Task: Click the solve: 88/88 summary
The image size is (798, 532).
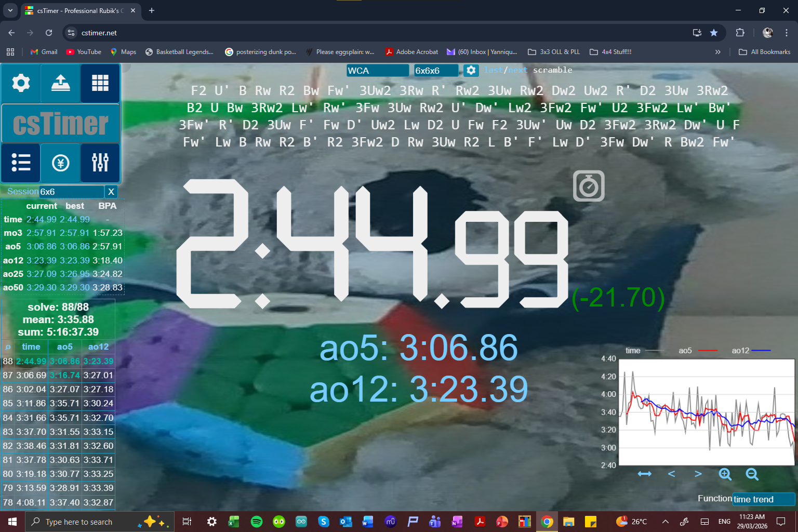Action: point(58,307)
